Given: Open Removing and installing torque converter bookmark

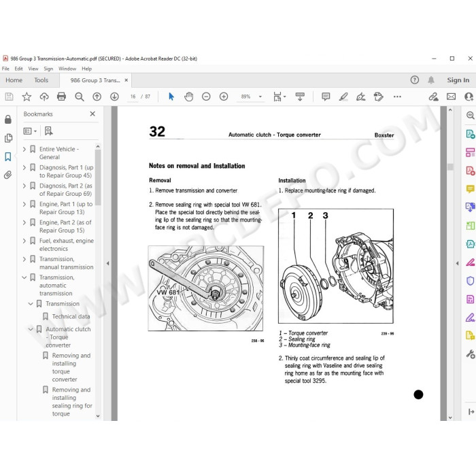Looking at the screenshot, I should (71, 367).
